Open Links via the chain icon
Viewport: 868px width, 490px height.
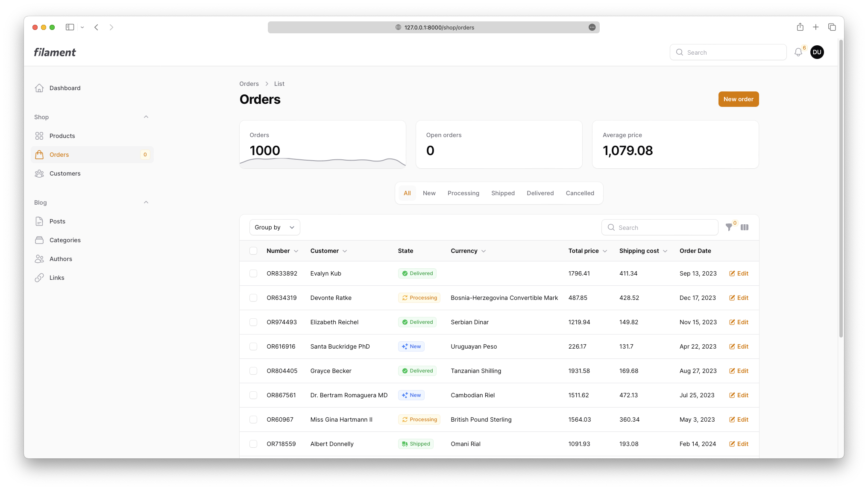[39, 278]
